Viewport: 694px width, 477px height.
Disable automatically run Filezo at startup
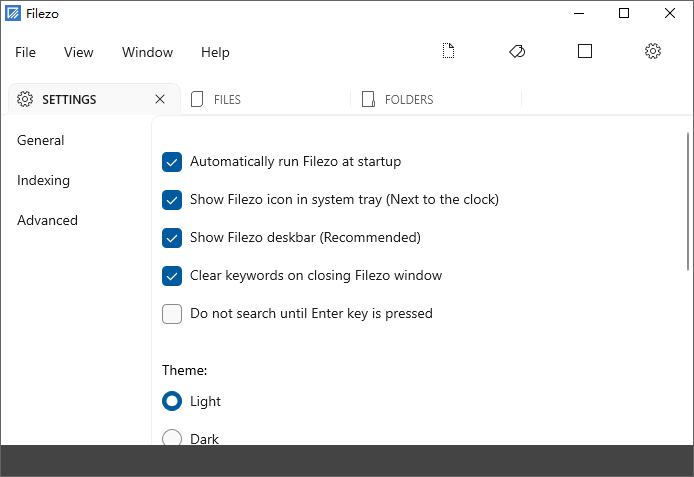pos(172,162)
